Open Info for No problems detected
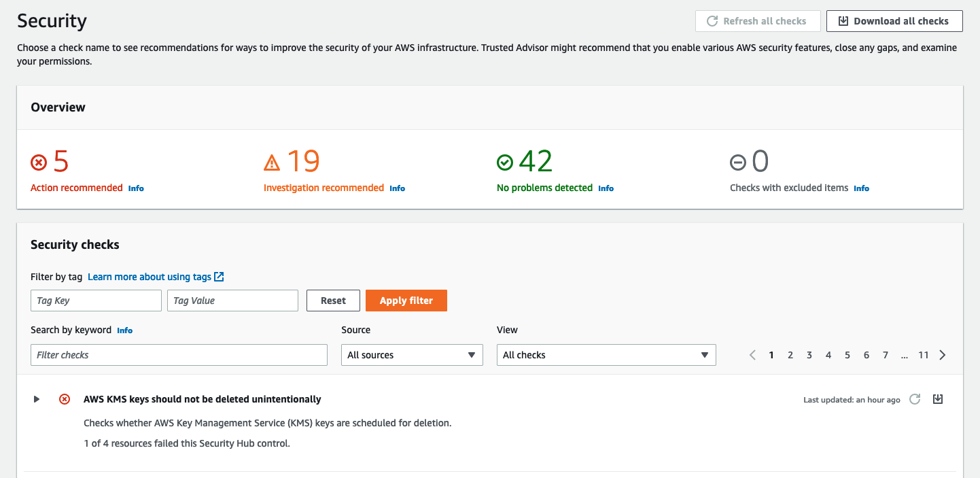 click(606, 188)
